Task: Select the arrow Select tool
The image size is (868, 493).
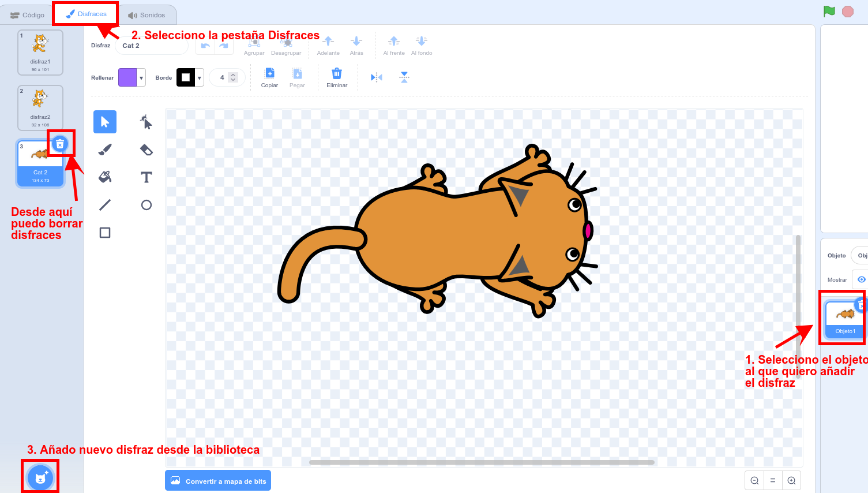Action: (105, 122)
